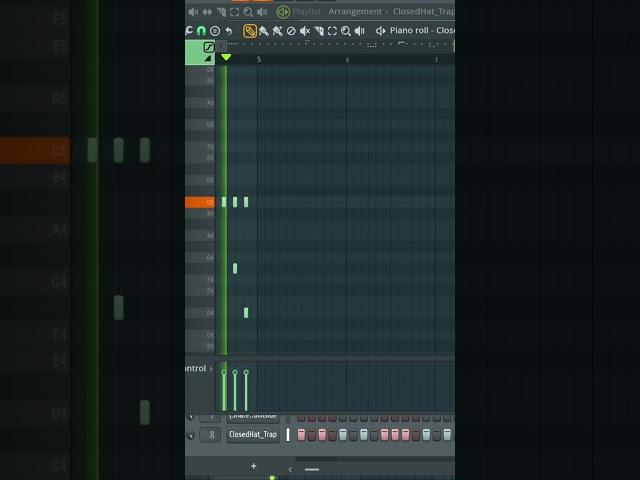Open piano roll tools wrench menu
Image resolution: width=640 pixels, height=480 pixels.
189,31
